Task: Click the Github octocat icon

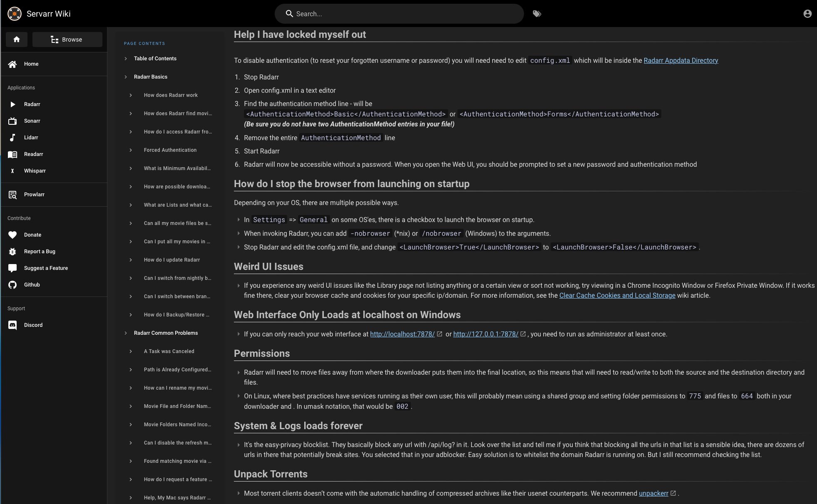Action: (x=12, y=285)
